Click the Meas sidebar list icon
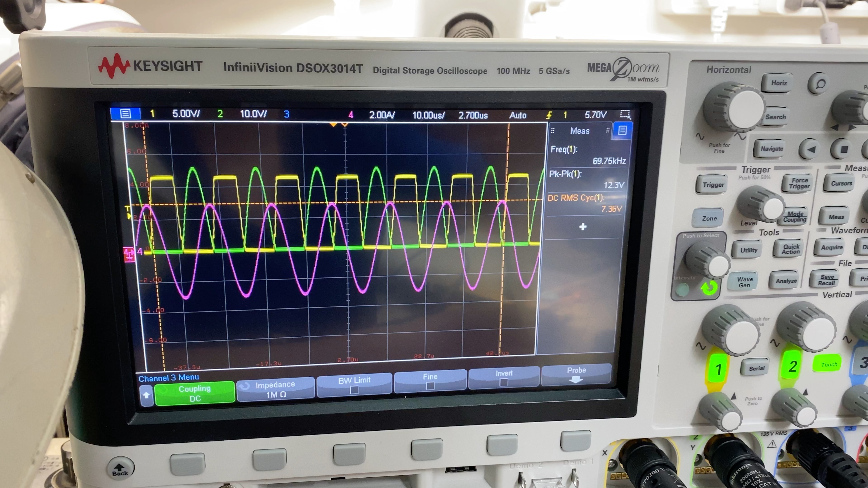 coord(622,130)
